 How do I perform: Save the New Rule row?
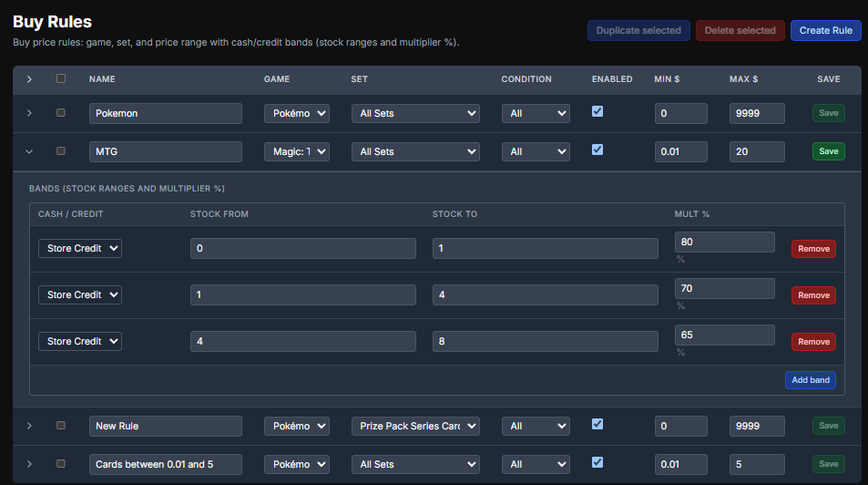(x=828, y=426)
